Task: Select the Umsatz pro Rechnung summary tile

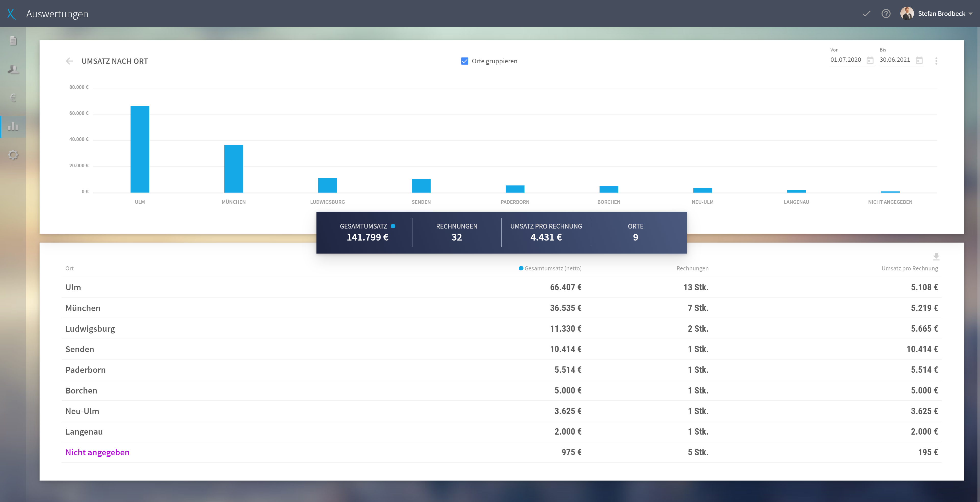Action: coord(546,232)
